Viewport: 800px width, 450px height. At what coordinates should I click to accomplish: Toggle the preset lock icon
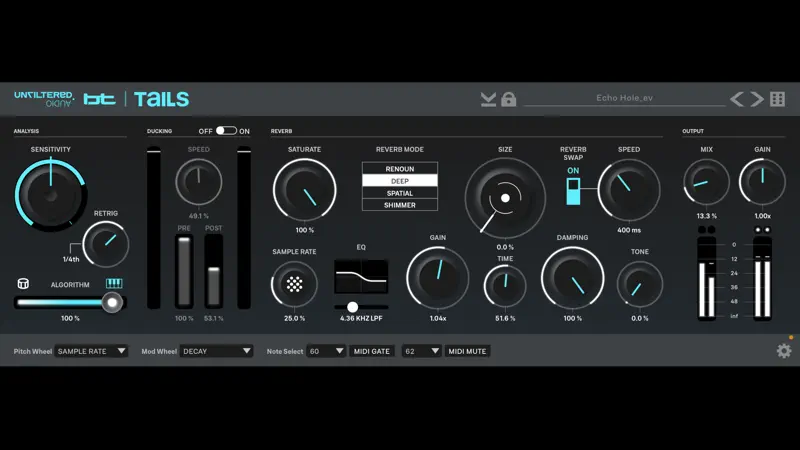[x=509, y=99]
